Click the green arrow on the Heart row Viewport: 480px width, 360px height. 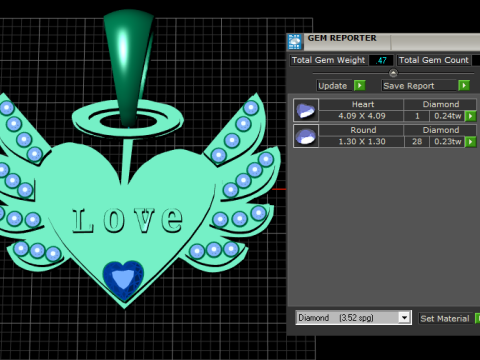tap(471, 116)
